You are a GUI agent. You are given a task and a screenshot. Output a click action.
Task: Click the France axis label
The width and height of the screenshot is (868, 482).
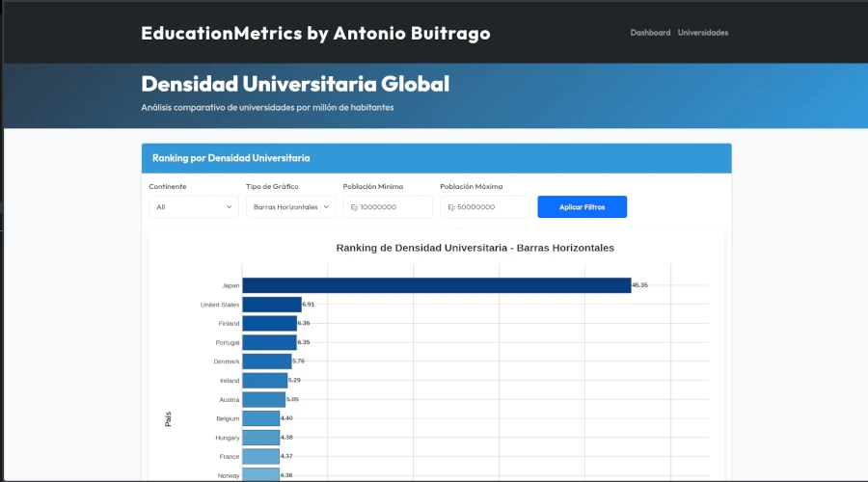point(230,457)
